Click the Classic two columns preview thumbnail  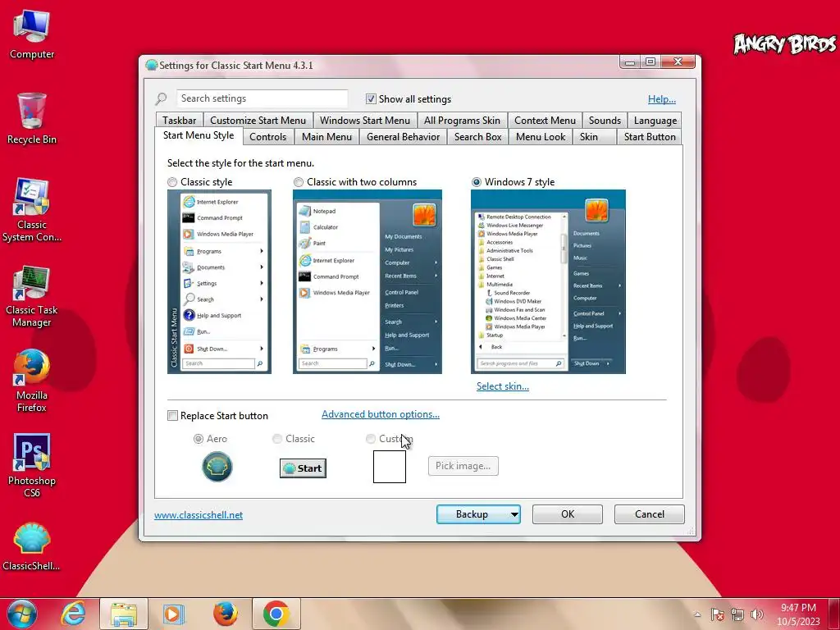367,282
